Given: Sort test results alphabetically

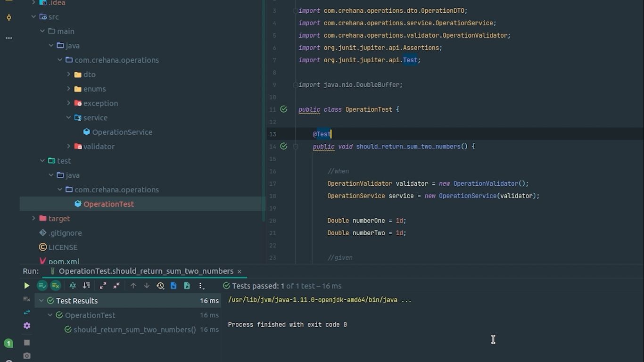Looking at the screenshot, I should [73, 286].
